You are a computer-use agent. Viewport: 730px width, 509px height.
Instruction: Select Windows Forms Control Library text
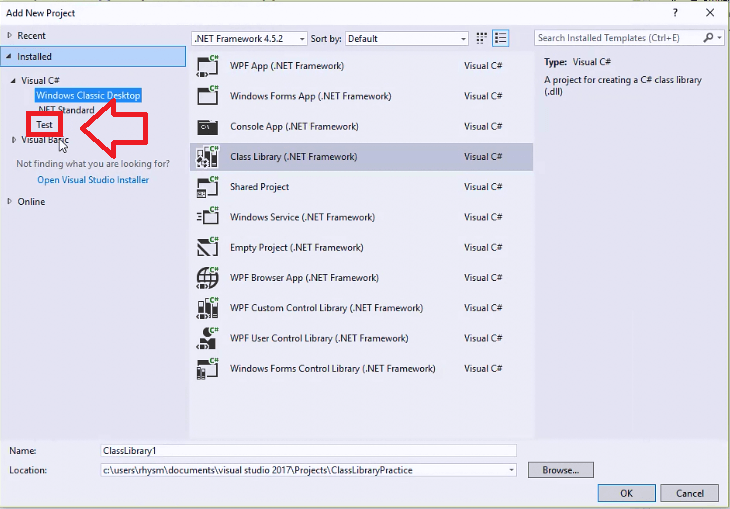tap(333, 369)
